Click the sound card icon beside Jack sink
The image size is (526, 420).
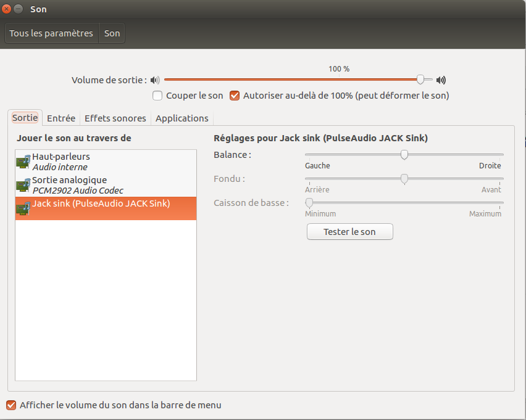pyautogui.click(x=23, y=208)
